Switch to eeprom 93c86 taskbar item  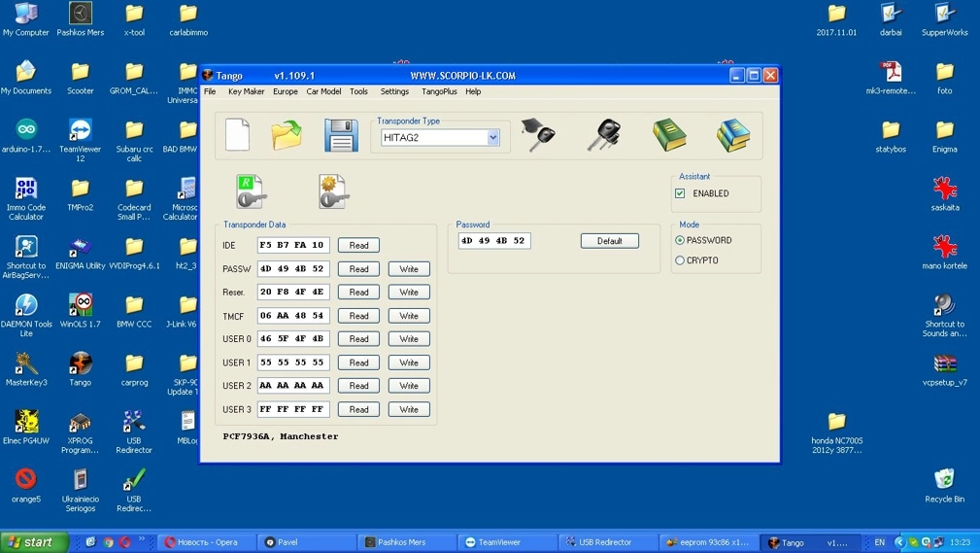click(x=709, y=542)
